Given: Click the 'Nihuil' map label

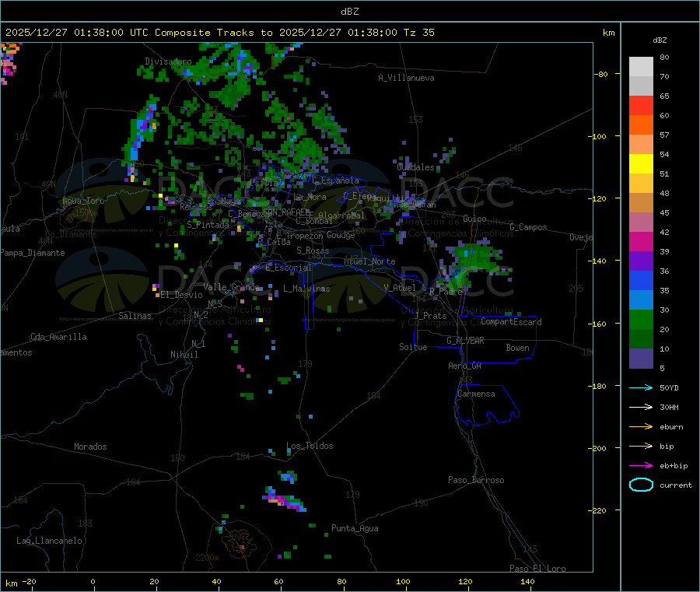Looking at the screenshot, I should 184,355.
